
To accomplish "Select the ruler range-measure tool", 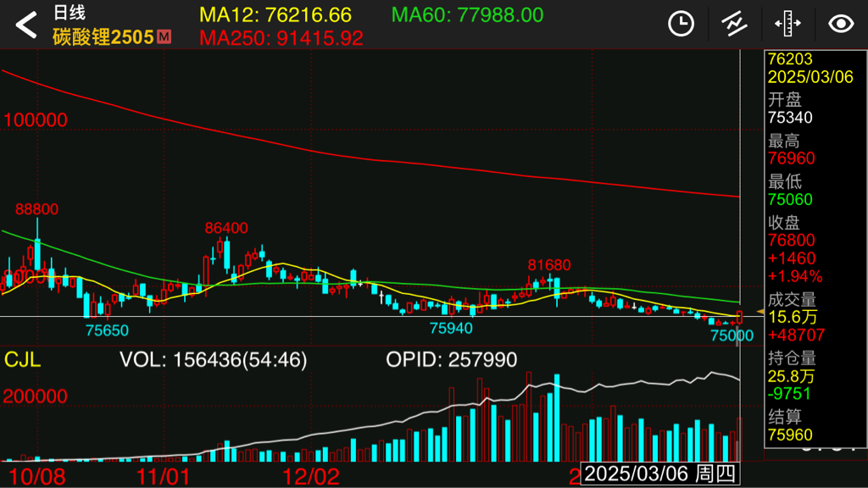I will pyautogui.click(x=787, y=24).
